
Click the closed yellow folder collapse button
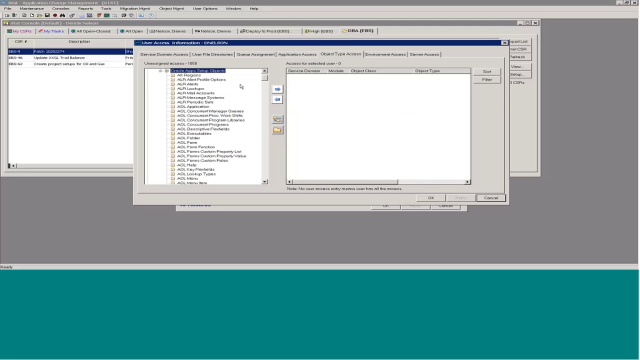click(278, 130)
